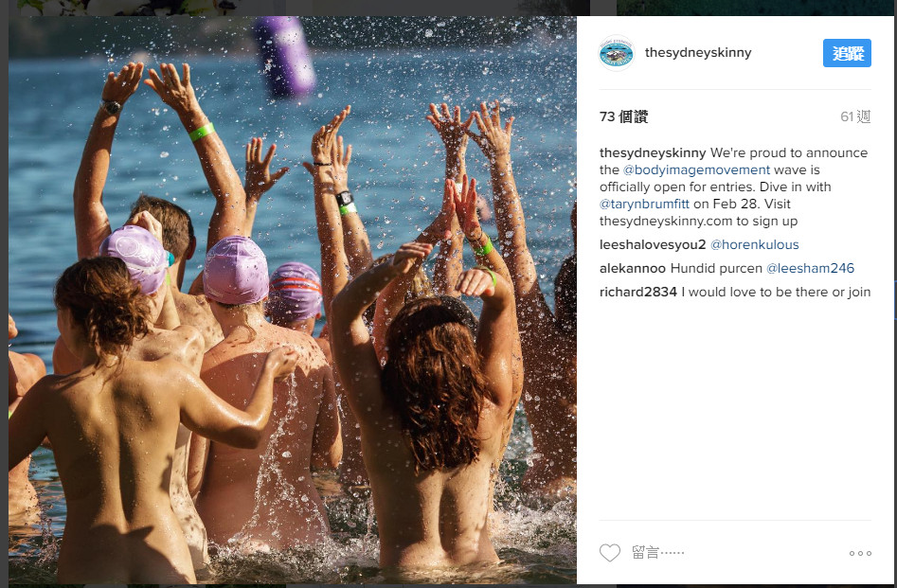Click the heart like icon
This screenshot has height=588, width=897.
pos(609,553)
